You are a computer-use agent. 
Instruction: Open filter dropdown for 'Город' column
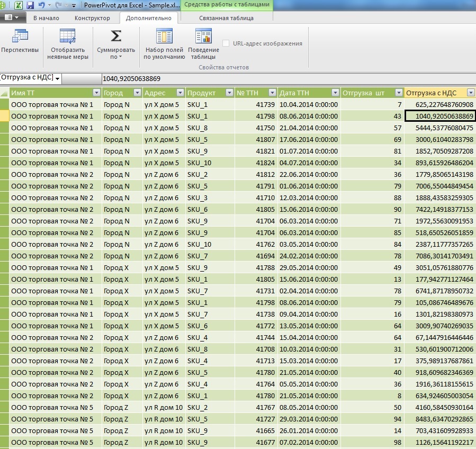(x=138, y=93)
